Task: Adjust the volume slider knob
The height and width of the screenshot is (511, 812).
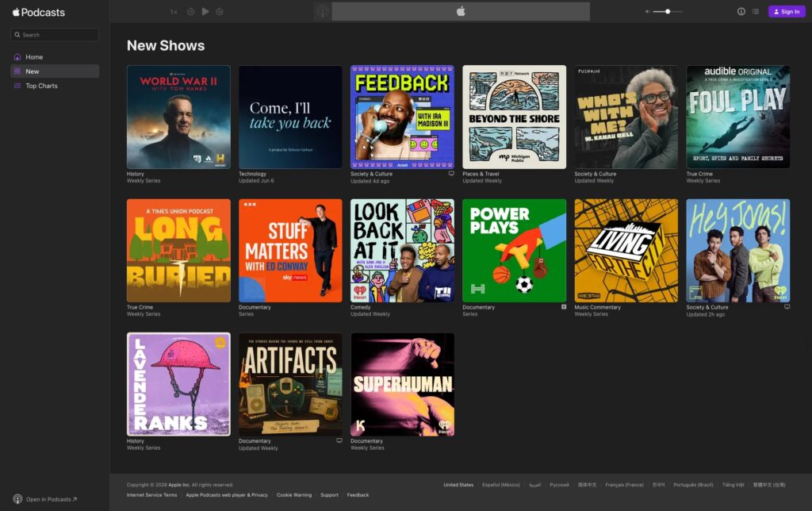Action: (x=668, y=11)
